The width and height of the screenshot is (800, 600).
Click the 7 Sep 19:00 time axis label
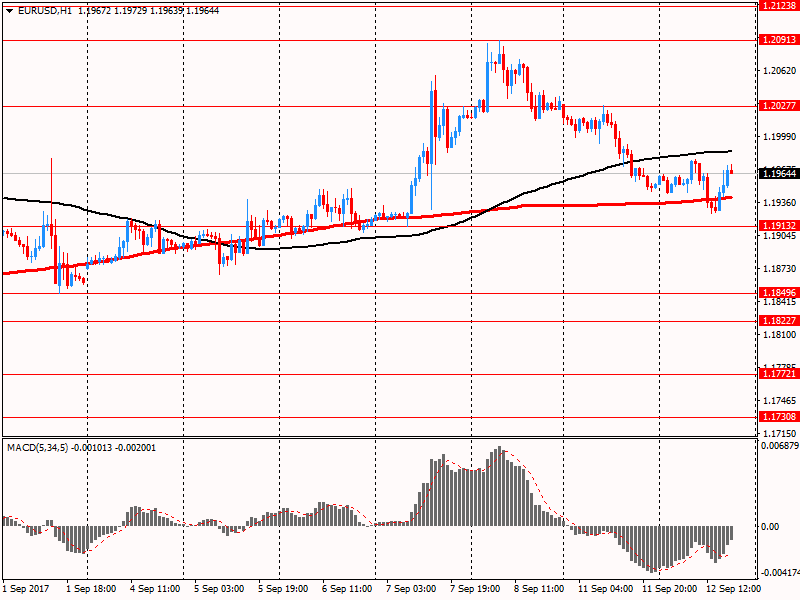tap(475, 589)
